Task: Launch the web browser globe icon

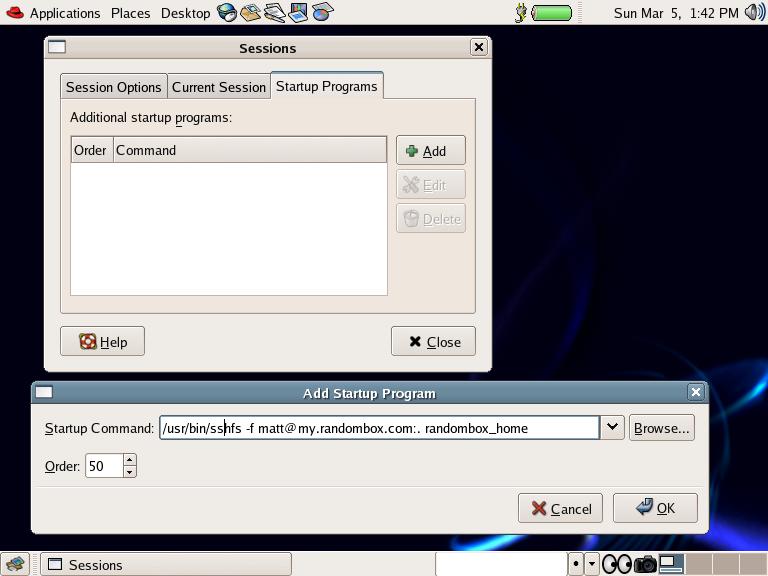Action: click(x=227, y=13)
